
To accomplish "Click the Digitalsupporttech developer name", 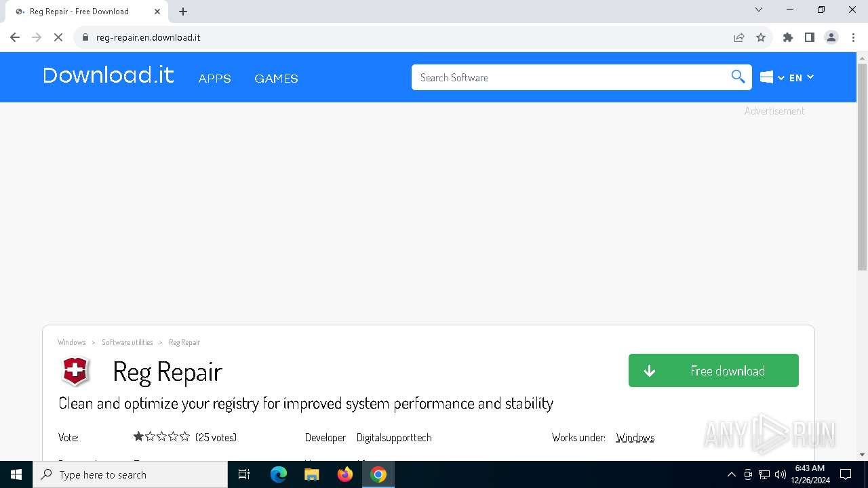I will 394,438.
